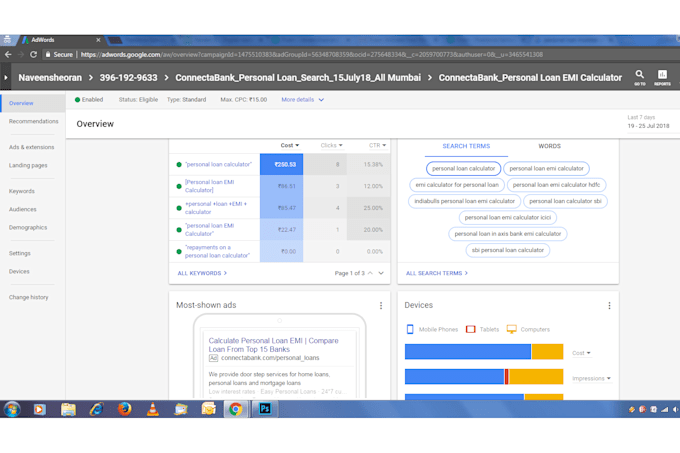The height and width of the screenshot is (453, 680).
Task: Expand the left navigation panel arrow
Action: tap(6, 78)
